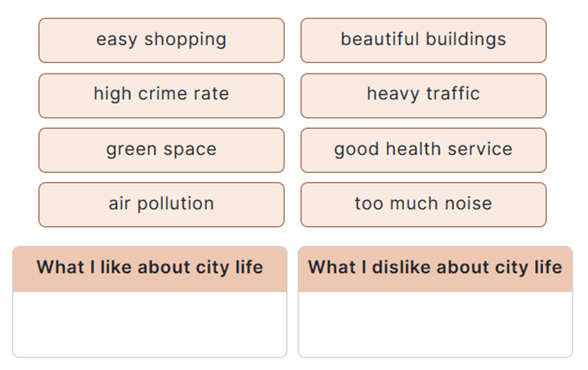This screenshot has width=588, height=370.
Task: Choose the 'green space' card
Action: point(161,149)
